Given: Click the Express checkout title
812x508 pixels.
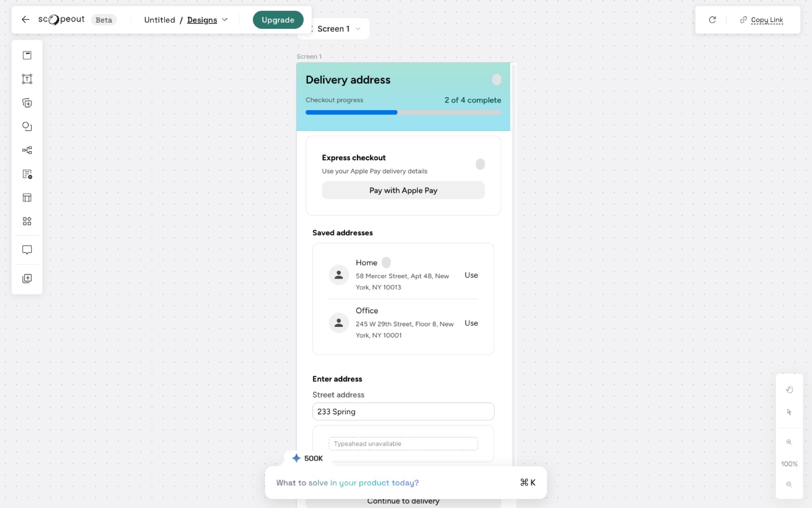Looking at the screenshot, I should point(354,158).
